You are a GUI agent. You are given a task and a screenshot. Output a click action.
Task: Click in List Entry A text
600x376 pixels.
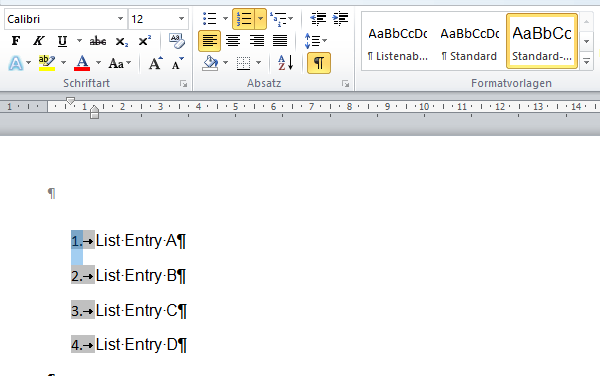(x=136, y=241)
